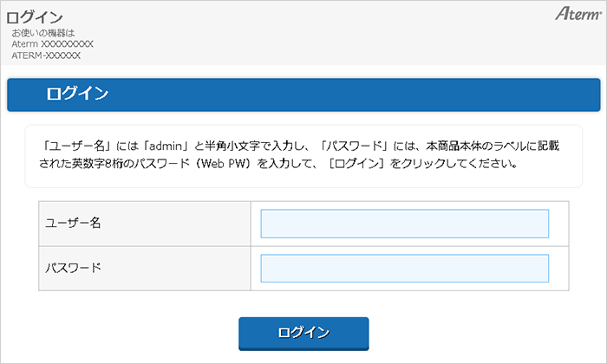607x364 pixels.
Task: Click the パスワード row label
Action: click(74, 268)
